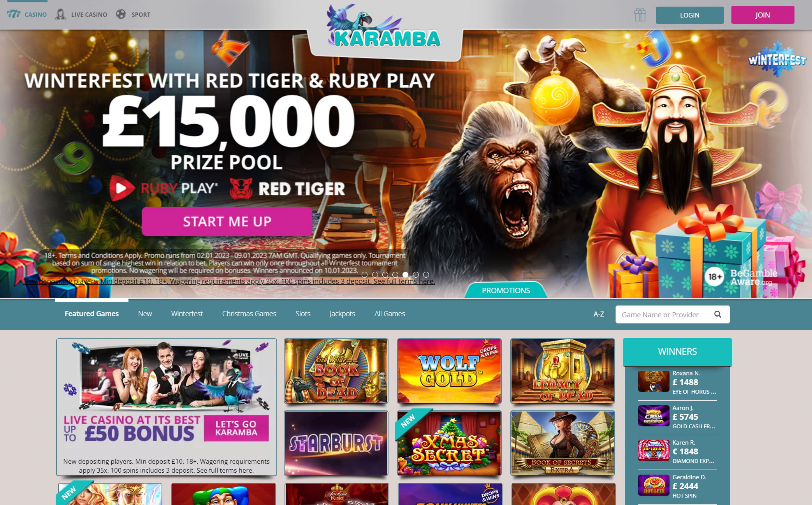
Task: Select the last carousel slide dot
Action: (426, 274)
